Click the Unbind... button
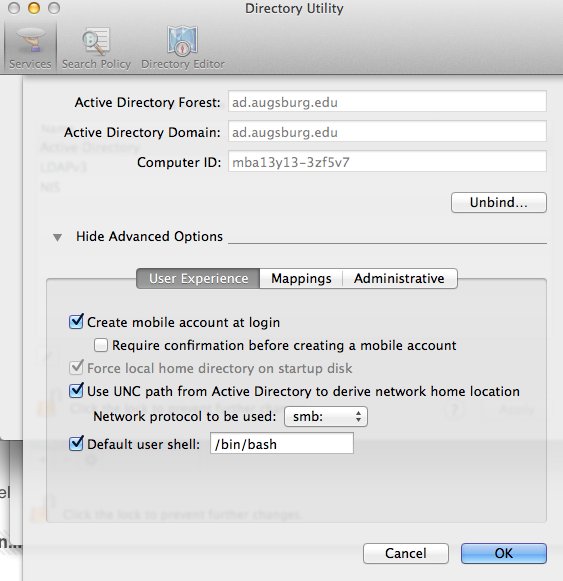The width and height of the screenshot is (563, 581). pyautogui.click(x=499, y=202)
